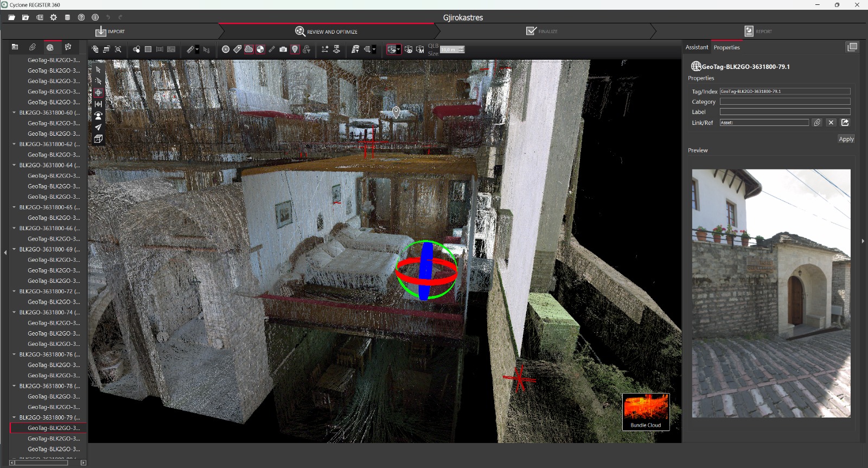This screenshot has width=868, height=468.
Task: Open the Bundle Cloud thumbnail
Action: pos(646,412)
